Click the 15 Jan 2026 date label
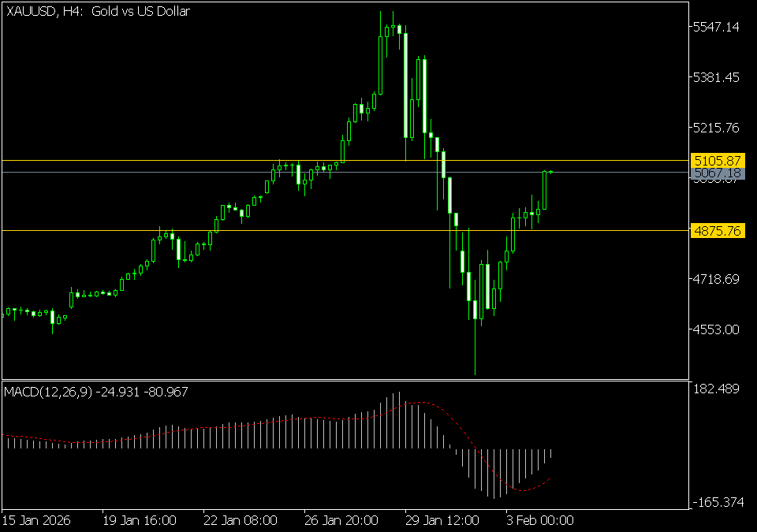Viewport: 757px width, 532px height. pyautogui.click(x=35, y=521)
